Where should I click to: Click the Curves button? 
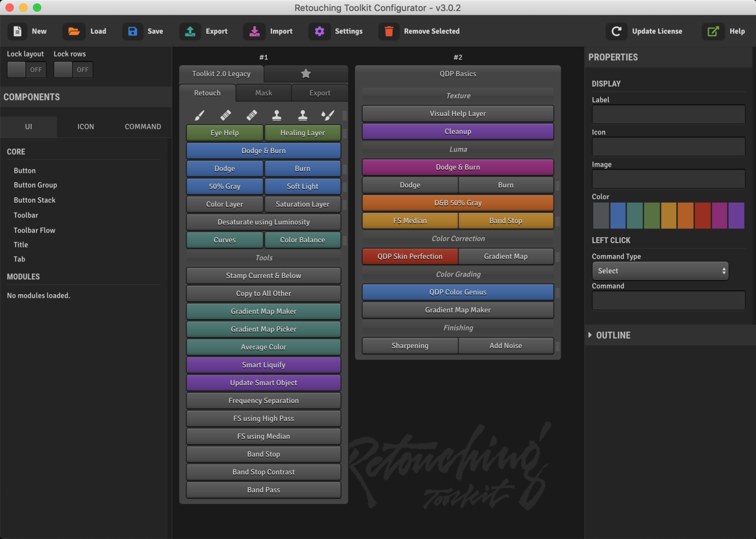pos(225,240)
